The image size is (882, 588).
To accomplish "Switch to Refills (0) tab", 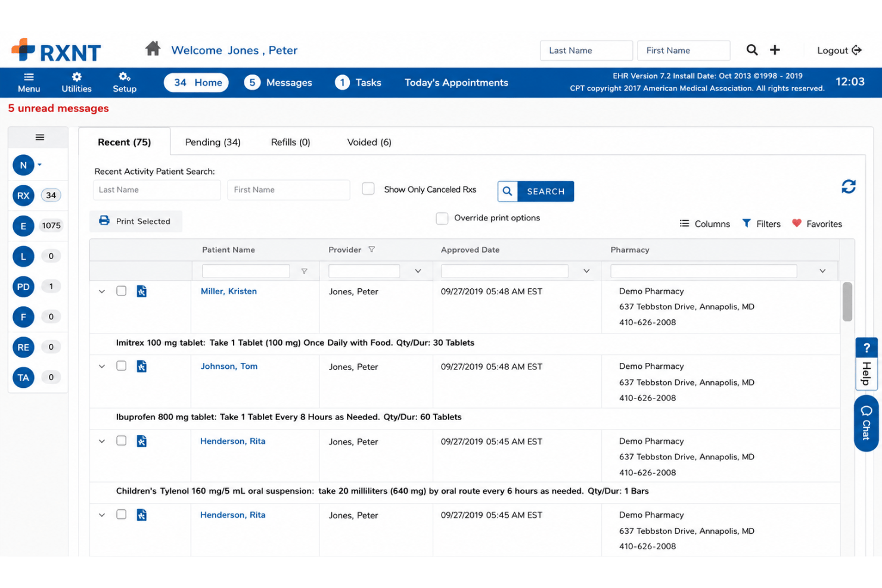I will coord(290,142).
